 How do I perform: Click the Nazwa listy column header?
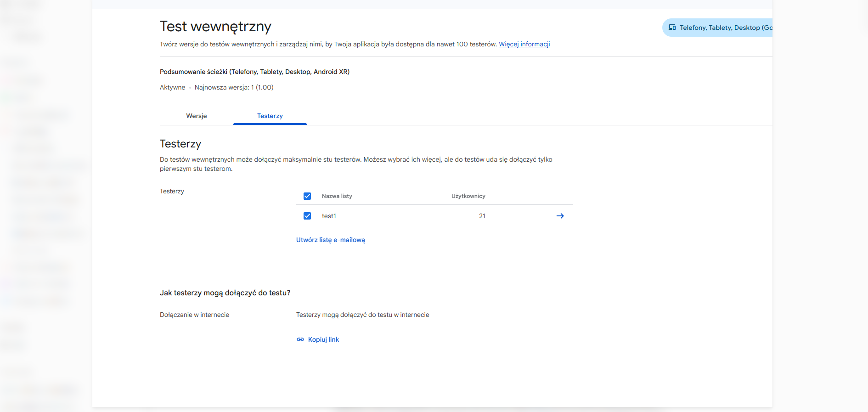pyautogui.click(x=337, y=196)
